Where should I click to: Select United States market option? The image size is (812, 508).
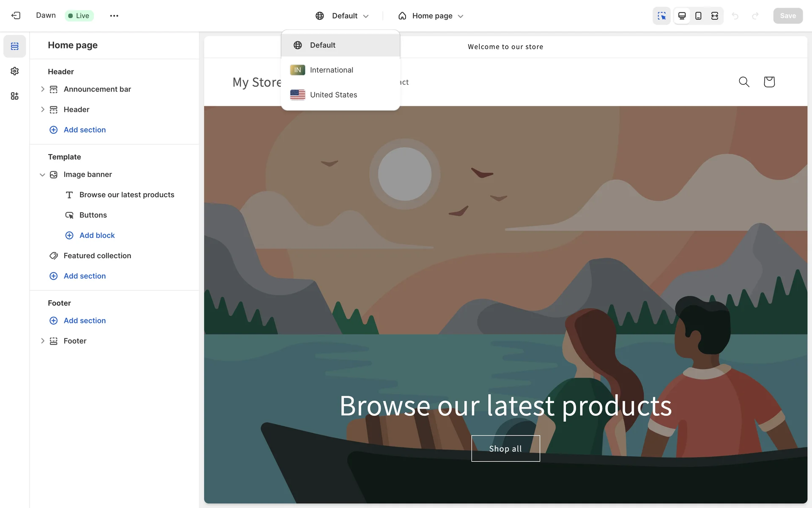[333, 95]
